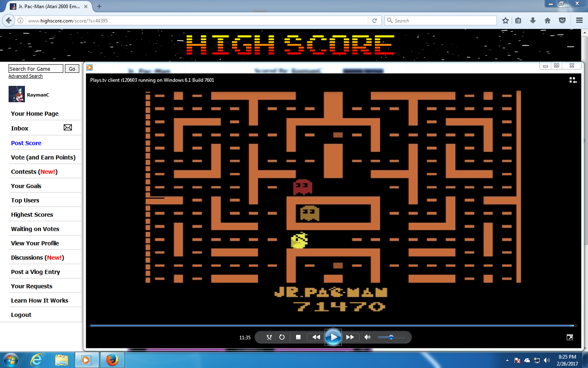Bookmark this page with star icon

coord(506,20)
